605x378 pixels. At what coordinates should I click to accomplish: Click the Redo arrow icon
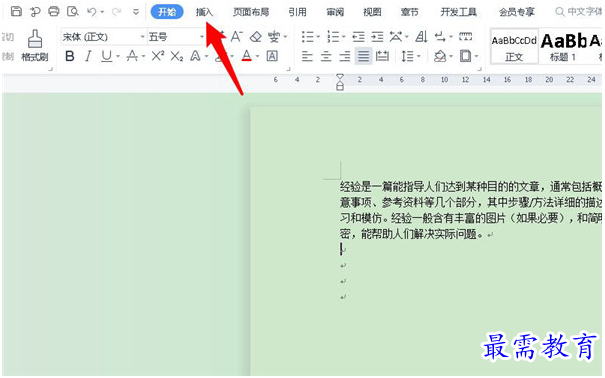pos(116,12)
